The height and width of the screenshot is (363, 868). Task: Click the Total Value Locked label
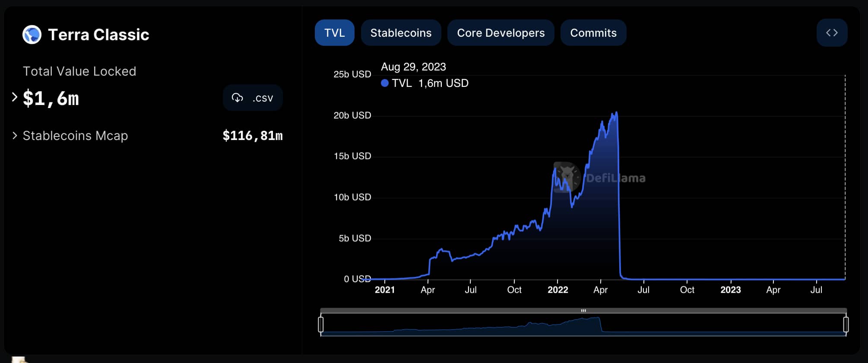(79, 71)
